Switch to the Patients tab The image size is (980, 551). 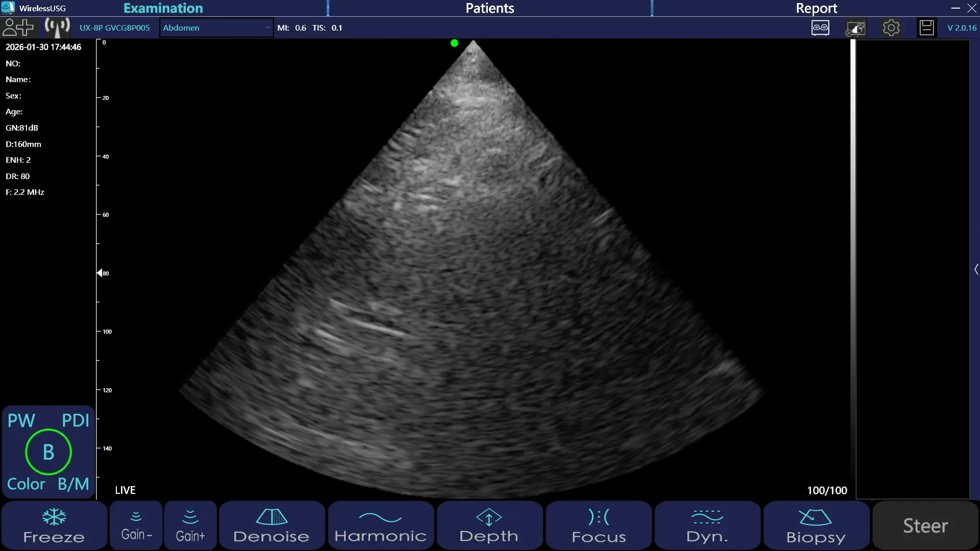[489, 8]
